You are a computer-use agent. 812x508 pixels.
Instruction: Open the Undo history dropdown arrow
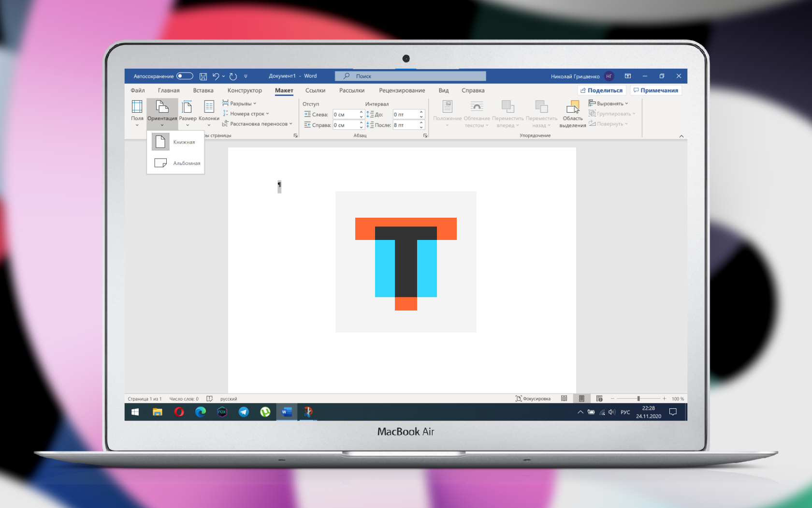tap(223, 76)
